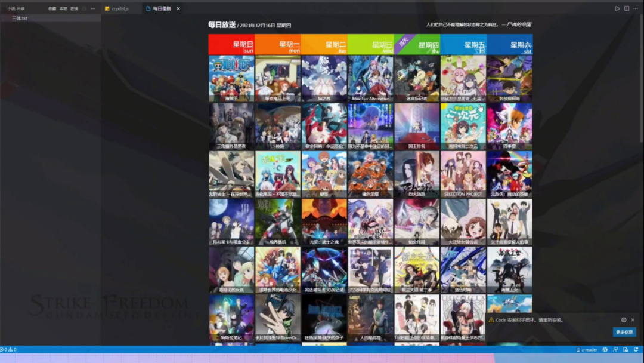The width and height of the screenshot is (644, 363).
Task: Open the 迷宫标记者 thumbnail
Action: tap(417, 79)
